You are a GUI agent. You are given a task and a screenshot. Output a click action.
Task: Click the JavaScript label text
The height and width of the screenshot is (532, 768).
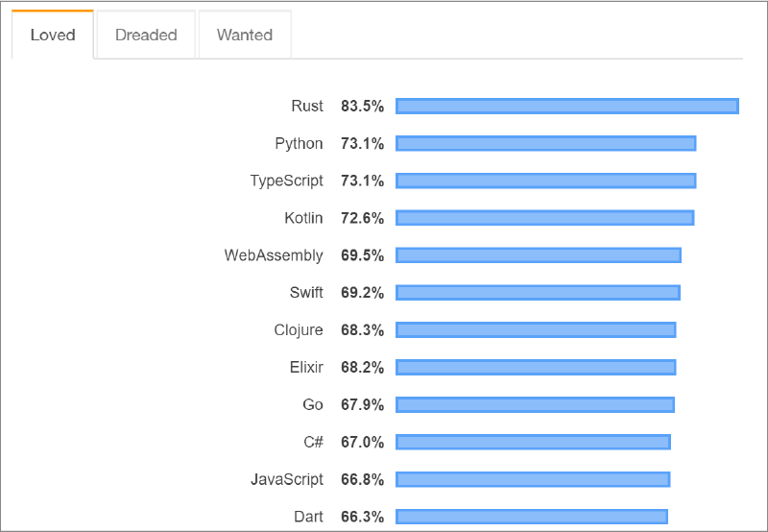pyautogui.click(x=287, y=479)
